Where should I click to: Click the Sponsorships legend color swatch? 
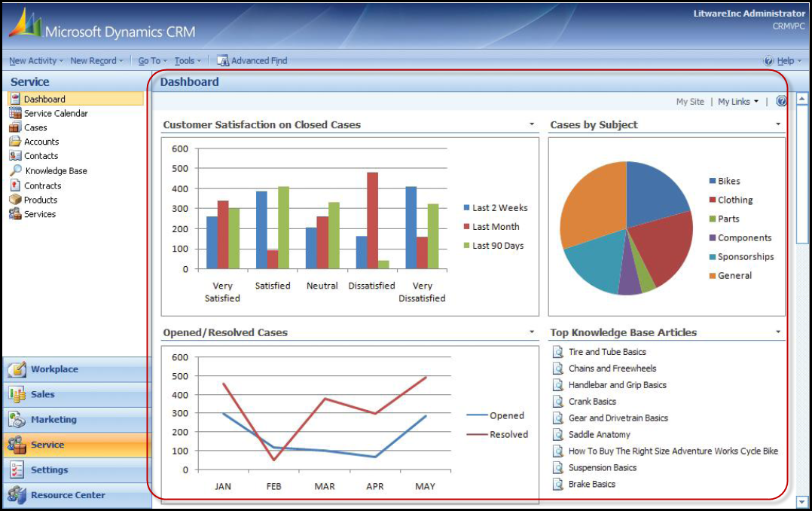pyautogui.click(x=713, y=256)
